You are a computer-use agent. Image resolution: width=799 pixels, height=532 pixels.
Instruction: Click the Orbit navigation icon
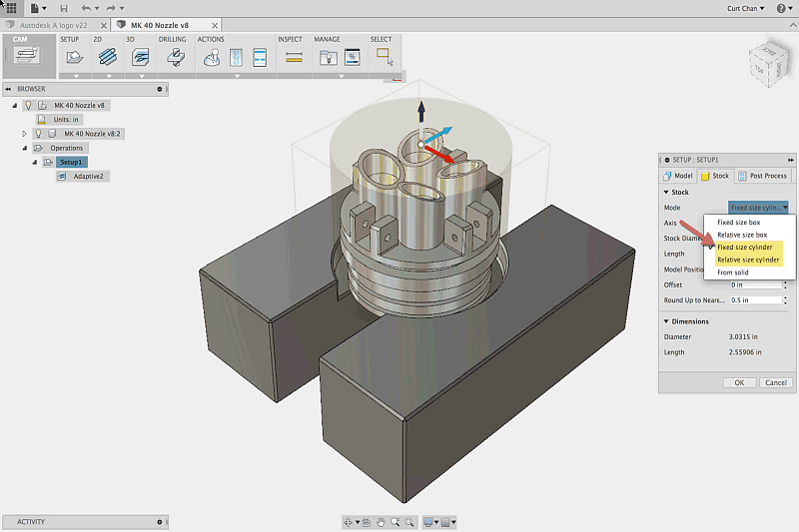[x=348, y=522]
